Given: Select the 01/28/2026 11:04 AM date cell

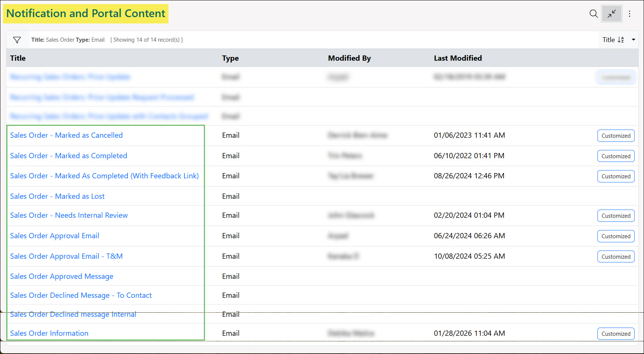Looking at the screenshot, I should [469, 333].
